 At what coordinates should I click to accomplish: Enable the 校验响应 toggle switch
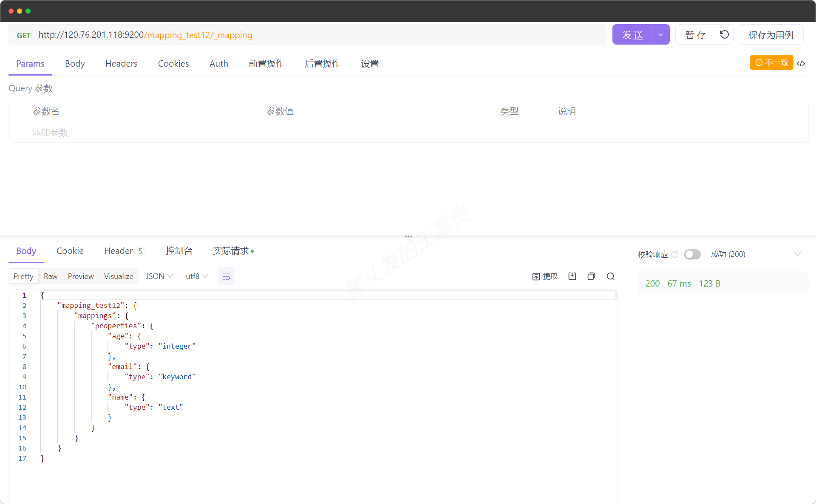pos(692,254)
